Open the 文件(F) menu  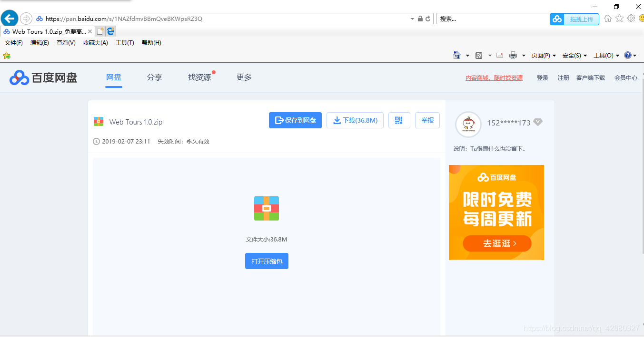pos(14,43)
